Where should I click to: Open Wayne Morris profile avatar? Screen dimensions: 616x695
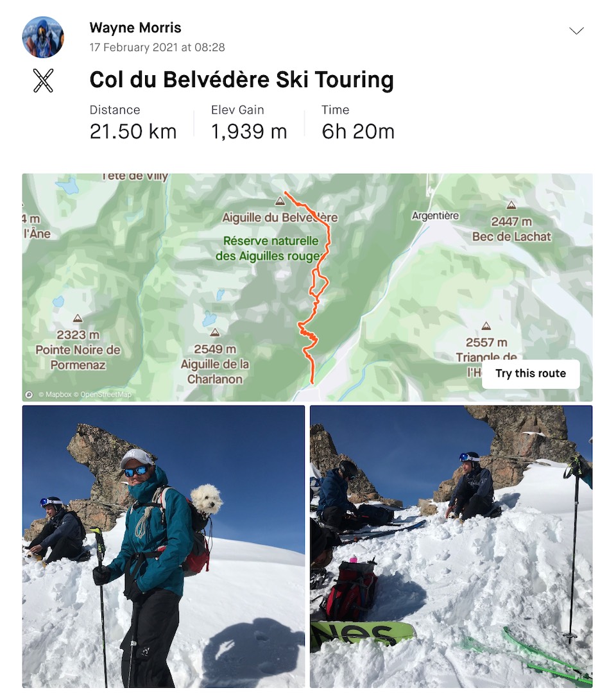(x=43, y=37)
